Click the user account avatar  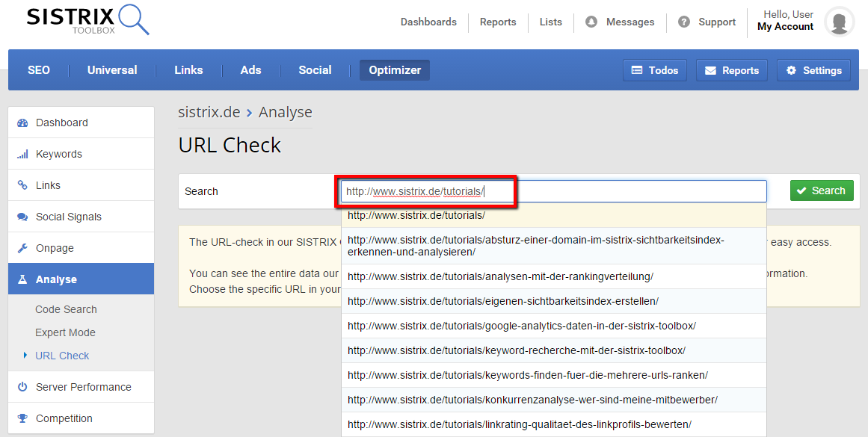839,22
